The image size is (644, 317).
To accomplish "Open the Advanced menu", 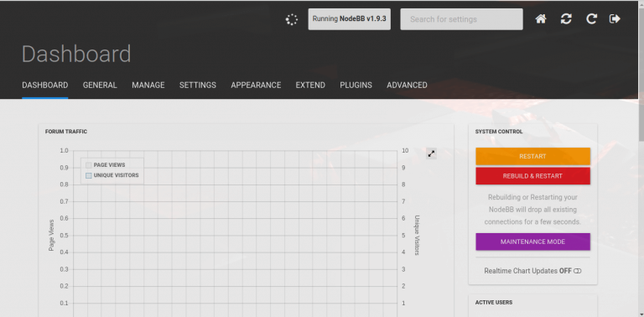I will pyautogui.click(x=407, y=85).
